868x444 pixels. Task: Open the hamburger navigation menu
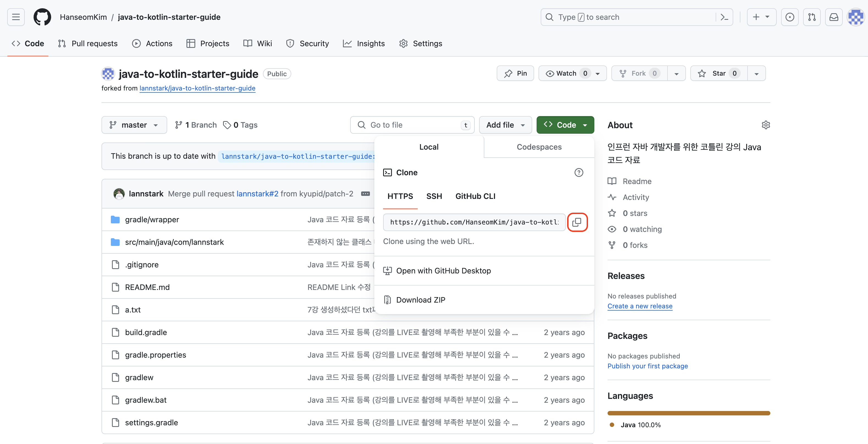[16, 17]
